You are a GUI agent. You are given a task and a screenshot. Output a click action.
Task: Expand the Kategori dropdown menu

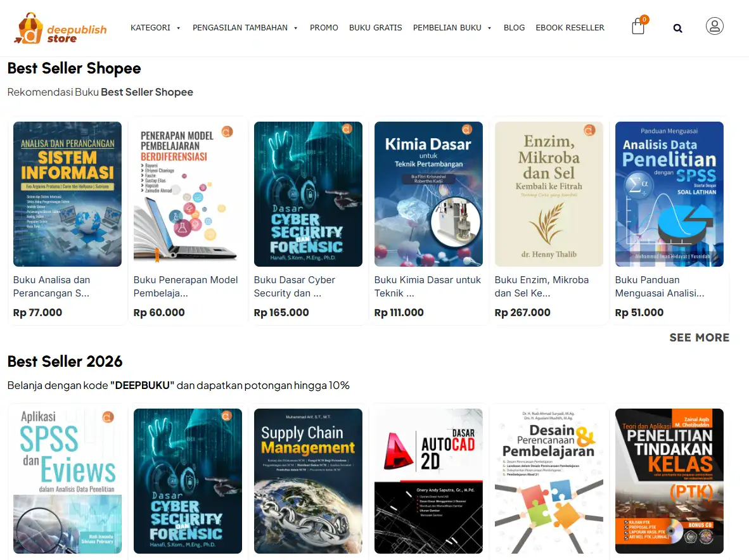click(x=155, y=28)
